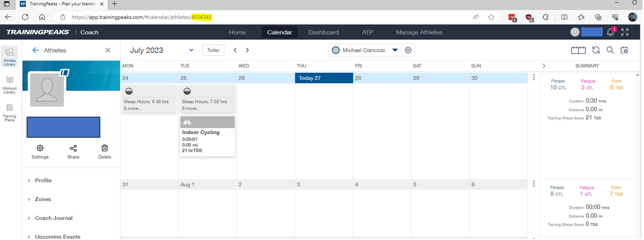The height and width of the screenshot is (240, 644).
Task: Open metrics icon on July 25
Action: (187, 91)
